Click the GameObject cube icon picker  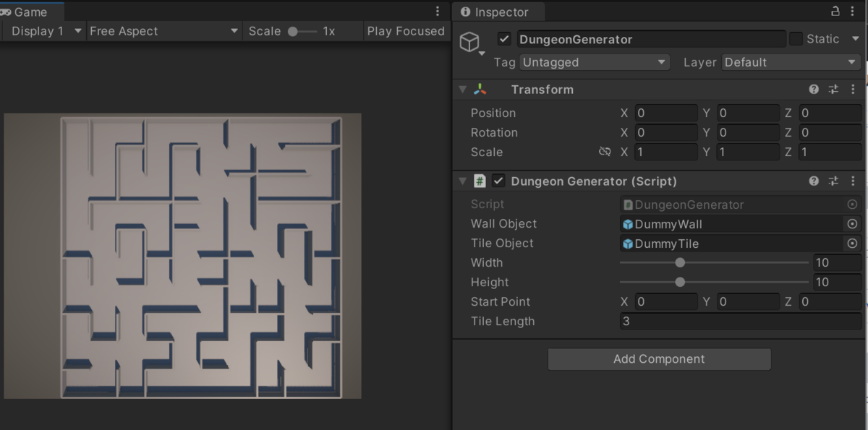click(472, 43)
